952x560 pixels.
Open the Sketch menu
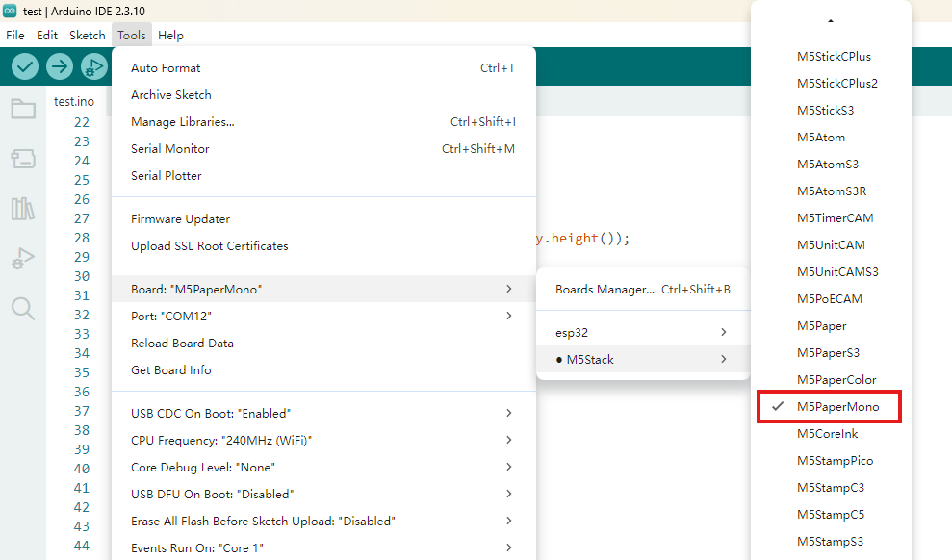[x=88, y=36]
